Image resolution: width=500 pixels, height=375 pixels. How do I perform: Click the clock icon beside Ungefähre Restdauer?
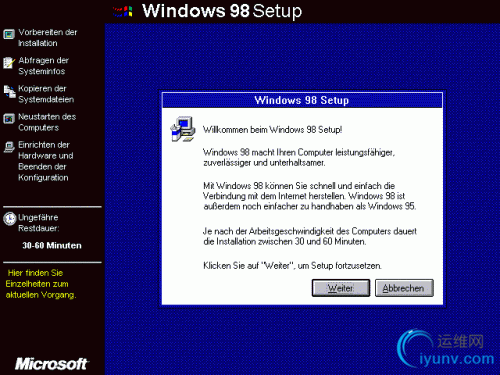(10, 219)
